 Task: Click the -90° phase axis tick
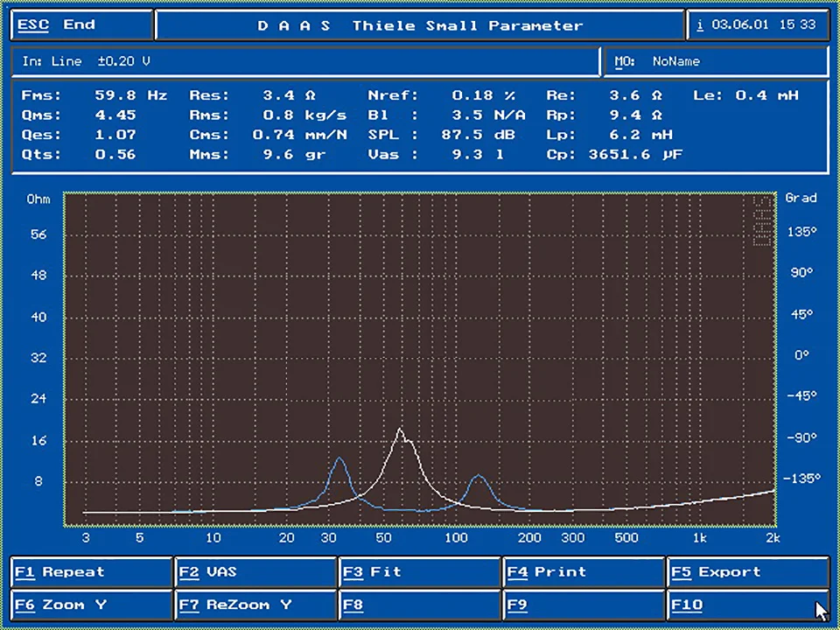tap(802, 437)
